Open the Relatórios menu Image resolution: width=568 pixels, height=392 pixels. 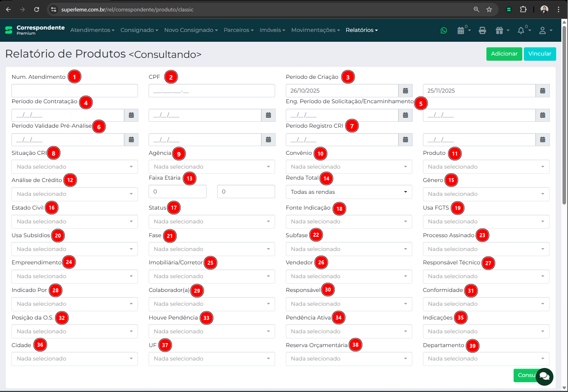(x=361, y=30)
